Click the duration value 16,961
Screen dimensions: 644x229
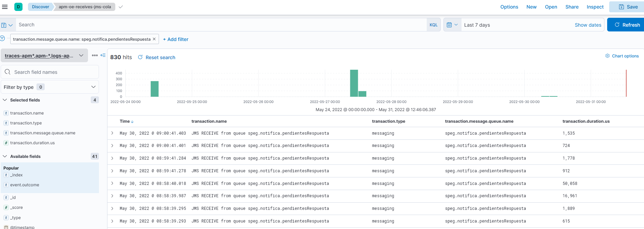tap(570, 196)
